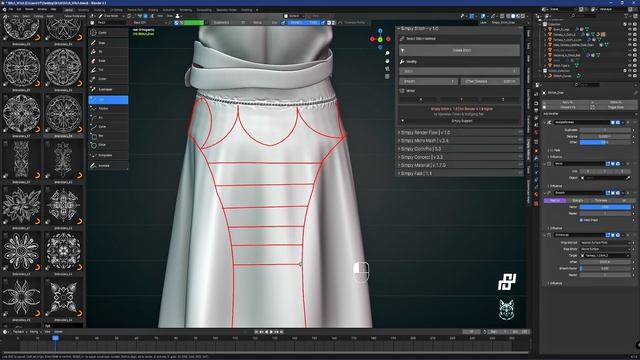
Task: Hide Collection in outliner via eye icon
Action: 630,24
